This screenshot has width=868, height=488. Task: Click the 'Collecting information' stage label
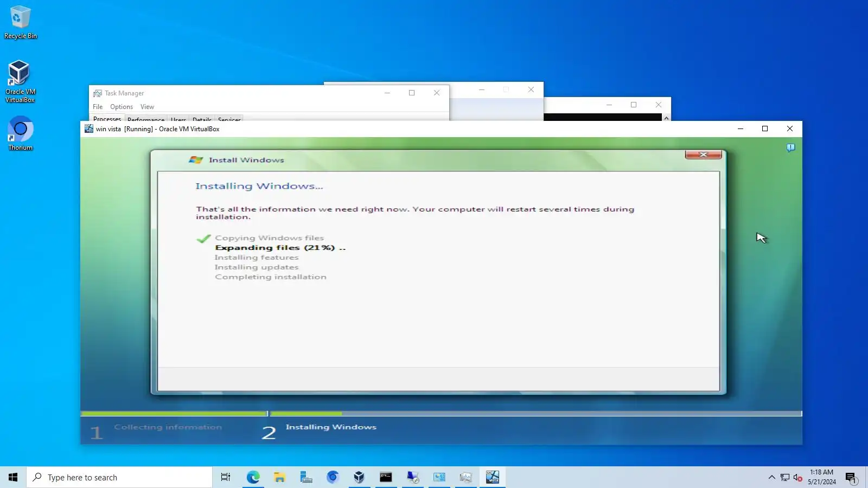[168, 427]
